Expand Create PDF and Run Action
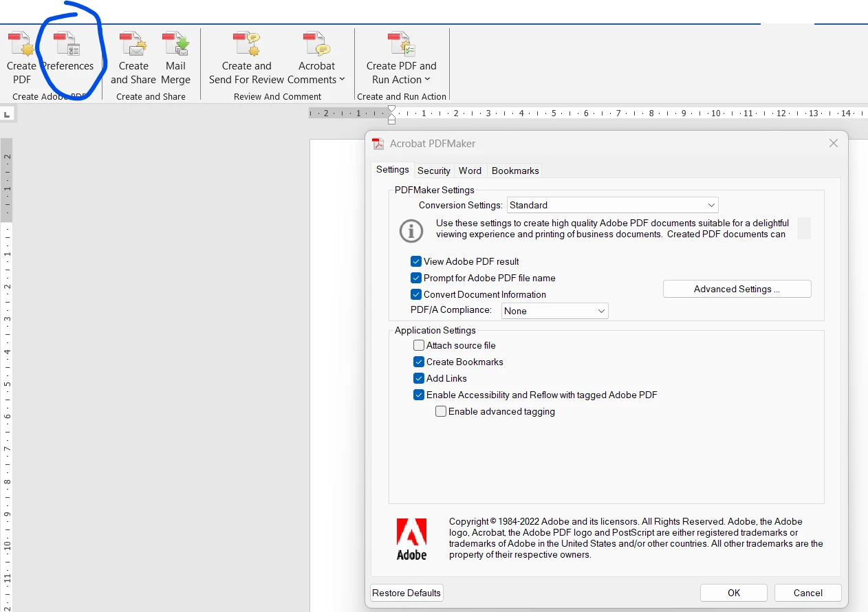Viewport: 868px width, 612px height. point(401,58)
